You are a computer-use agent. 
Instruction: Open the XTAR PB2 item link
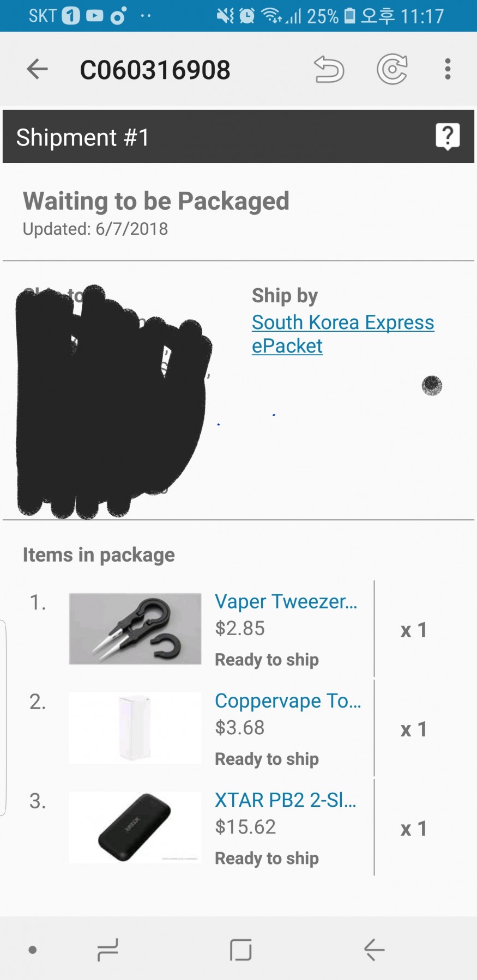pos(286,800)
